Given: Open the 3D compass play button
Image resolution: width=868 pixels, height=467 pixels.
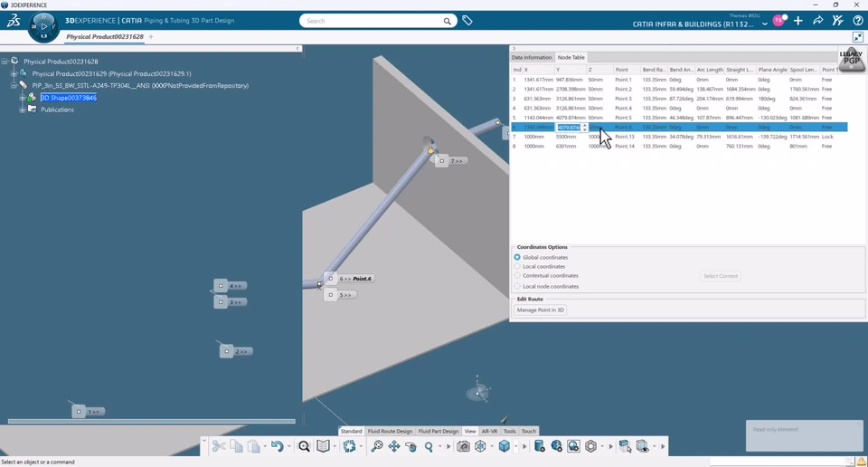Looking at the screenshot, I should coord(43,26).
